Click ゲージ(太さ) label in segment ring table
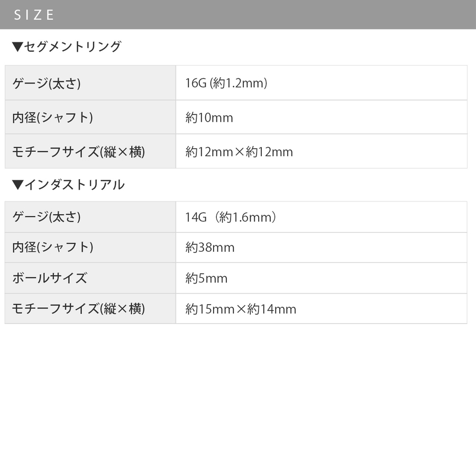Screen dimensions: 476x476 [47, 83]
